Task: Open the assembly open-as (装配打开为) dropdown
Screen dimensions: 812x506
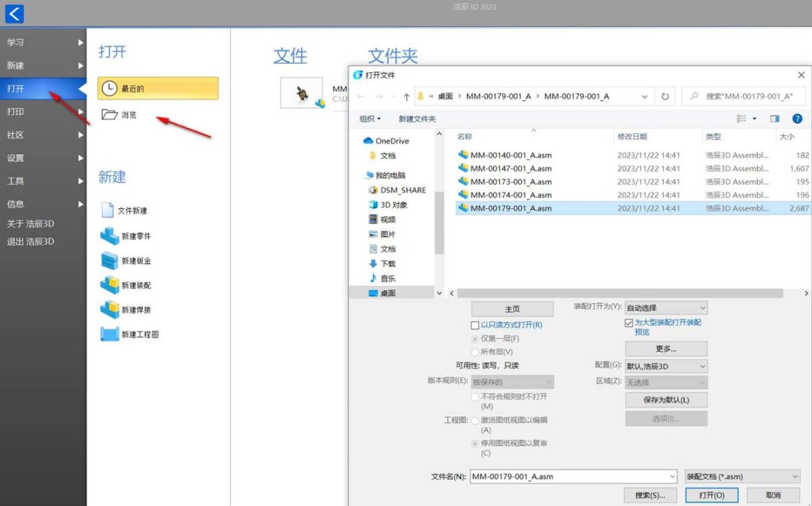Action: [666, 308]
